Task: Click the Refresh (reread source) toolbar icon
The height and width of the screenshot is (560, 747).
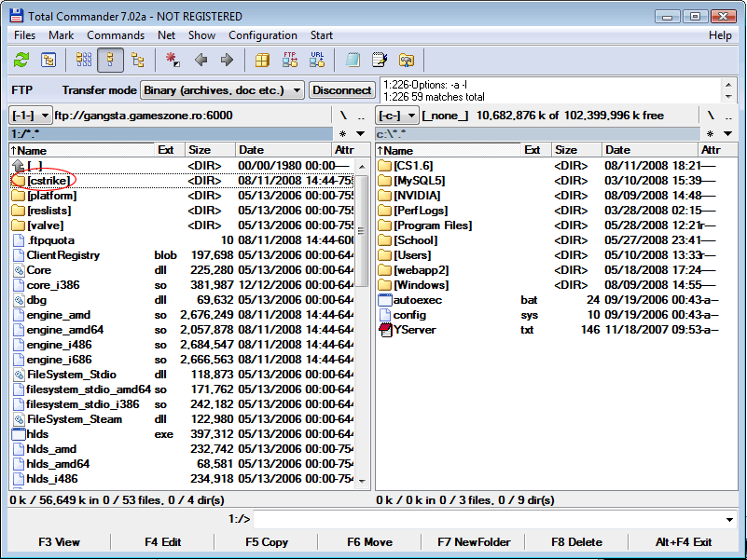Action: pyautogui.click(x=21, y=60)
